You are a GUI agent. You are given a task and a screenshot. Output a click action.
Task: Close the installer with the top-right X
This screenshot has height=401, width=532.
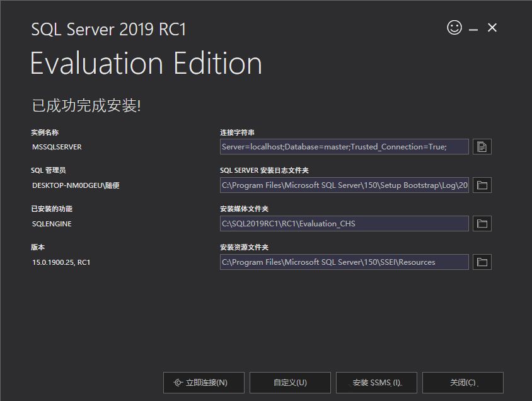492,28
